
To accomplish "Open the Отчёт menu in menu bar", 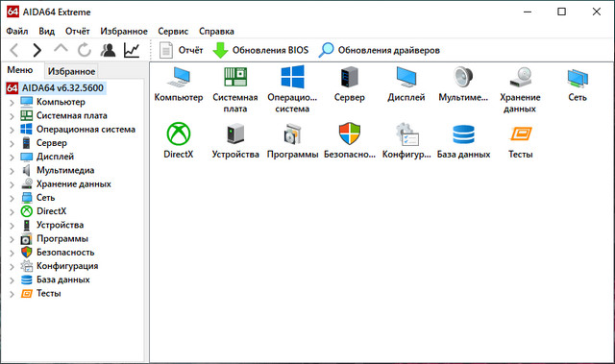I will (x=77, y=32).
